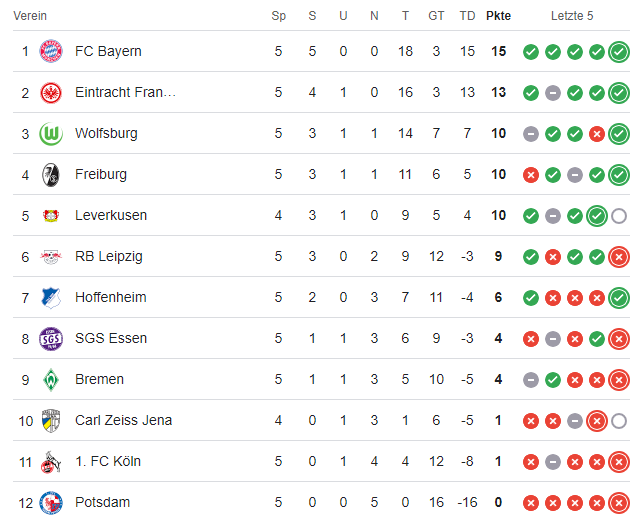Click the Letzte 5 column header
This screenshot has width=639, height=524.
point(572,16)
